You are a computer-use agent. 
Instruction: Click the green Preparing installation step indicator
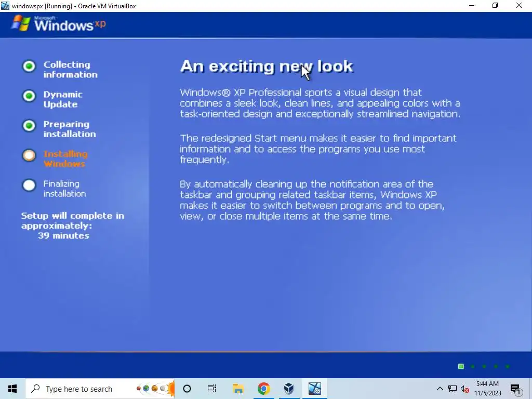tap(29, 126)
